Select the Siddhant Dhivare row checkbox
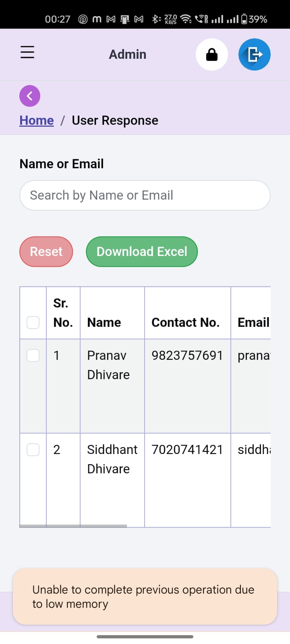The height and width of the screenshot is (644, 290). click(x=33, y=450)
